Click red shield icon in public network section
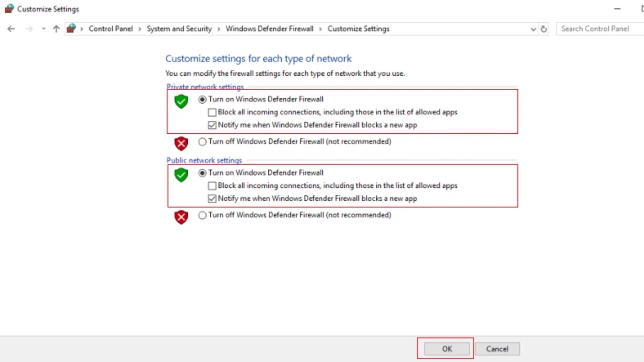 (181, 217)
